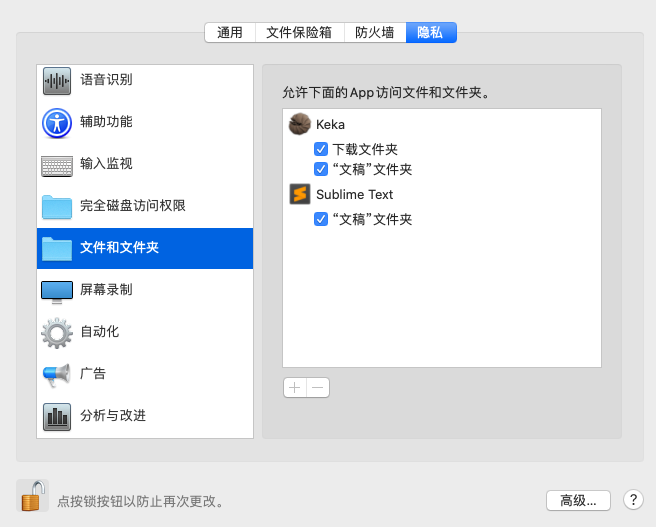Image resolution: width=656 pixels, height=527 pixels.
Task: Click the Advertising megaphone icon
Action: [x=57, y=375]
